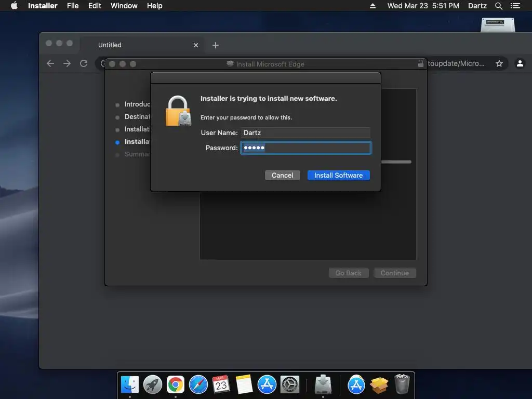Click the lock icon in Installer title bar
Screen dimensions: 532x399
click(421, 63)
